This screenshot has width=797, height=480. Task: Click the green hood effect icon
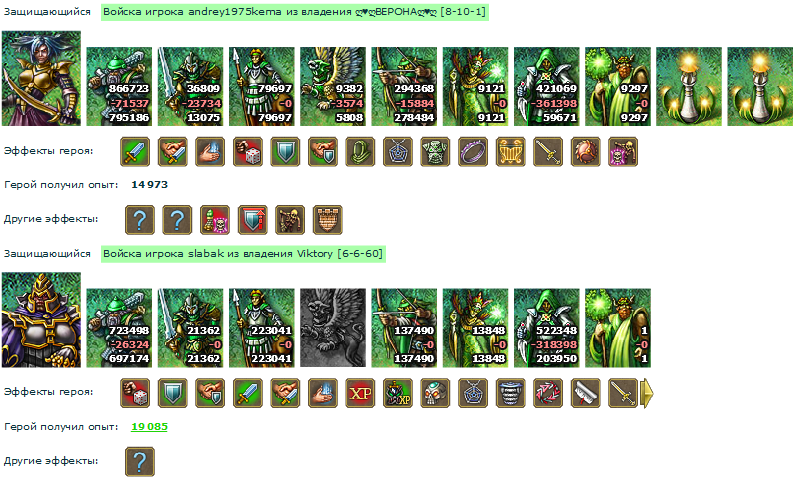(x=360, y=152)
